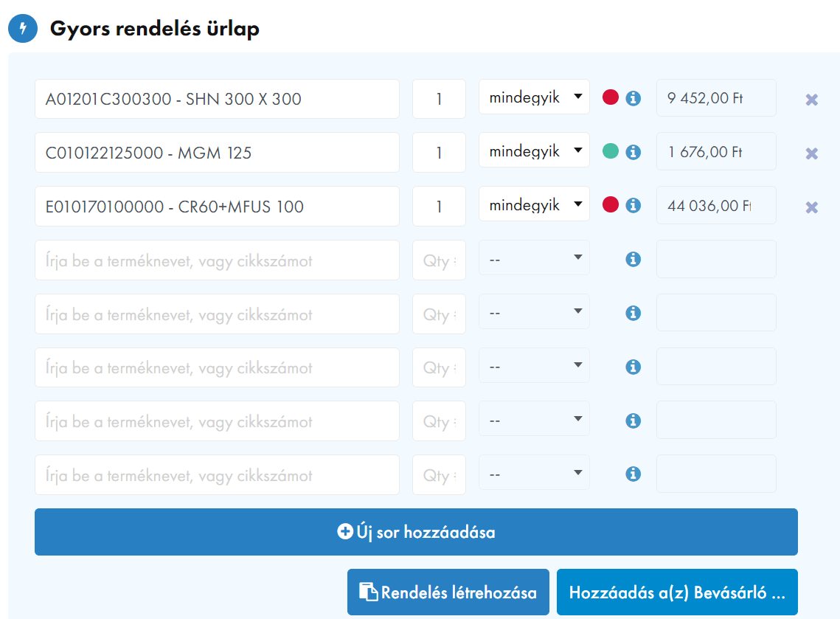Click Hozzáadás a(z) Bevásárló button
The width and height of the screenshot is (840, 619).
[677, 592]
